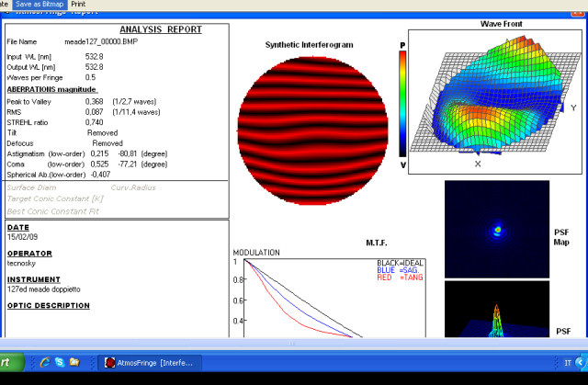Open Internet Explorer from quick launch
588x385 pixels.
[45, 362]
